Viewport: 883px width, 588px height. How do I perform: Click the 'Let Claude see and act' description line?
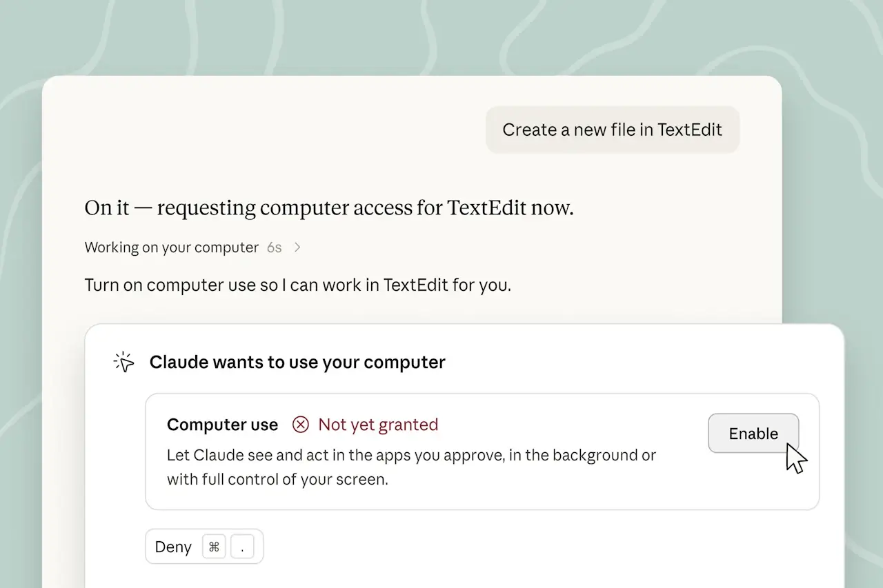(x=411, y=455)
